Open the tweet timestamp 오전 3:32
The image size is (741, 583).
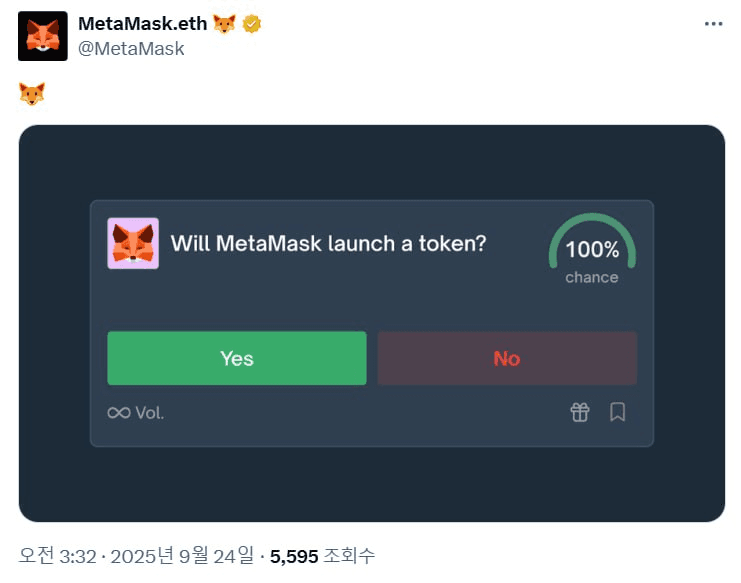pos(57,556)
